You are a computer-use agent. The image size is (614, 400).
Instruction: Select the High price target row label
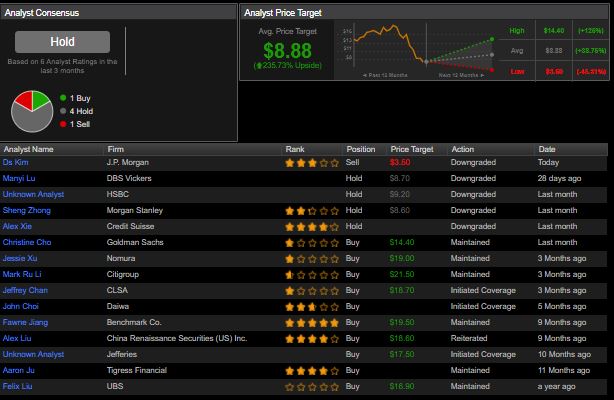point(516,31)
